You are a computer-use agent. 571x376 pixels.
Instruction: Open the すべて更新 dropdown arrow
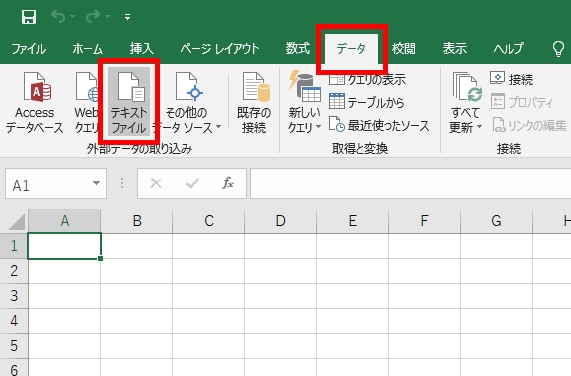click(x=480, y=127)
